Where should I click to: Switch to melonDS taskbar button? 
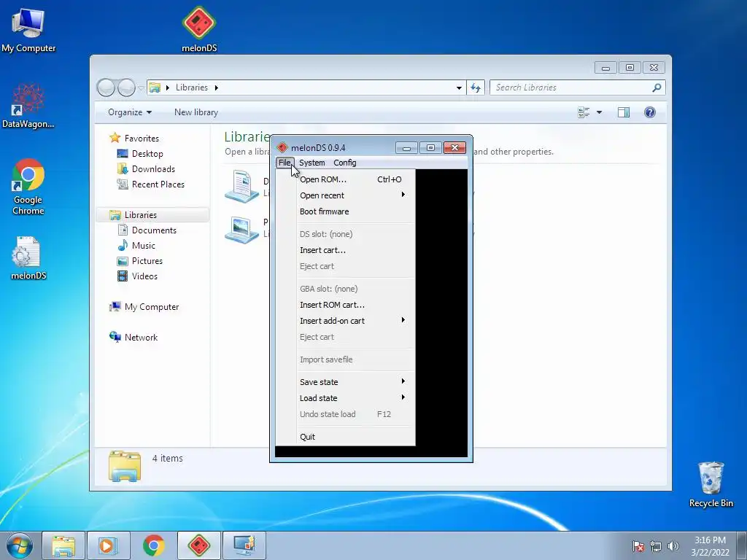tap(198, 545)
